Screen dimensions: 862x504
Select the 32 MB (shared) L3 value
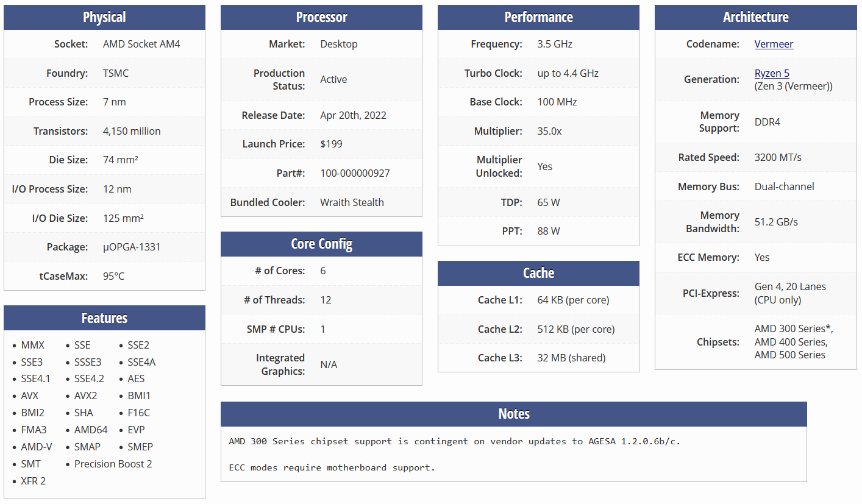pos(571,358)
